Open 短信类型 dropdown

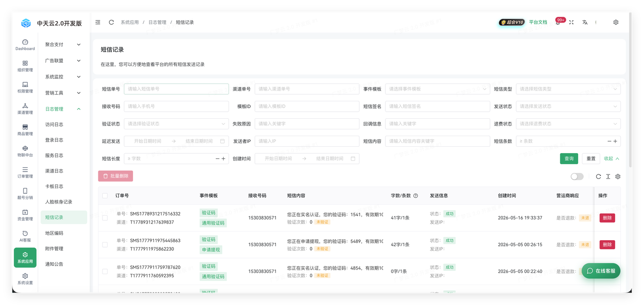pos(568,89)
